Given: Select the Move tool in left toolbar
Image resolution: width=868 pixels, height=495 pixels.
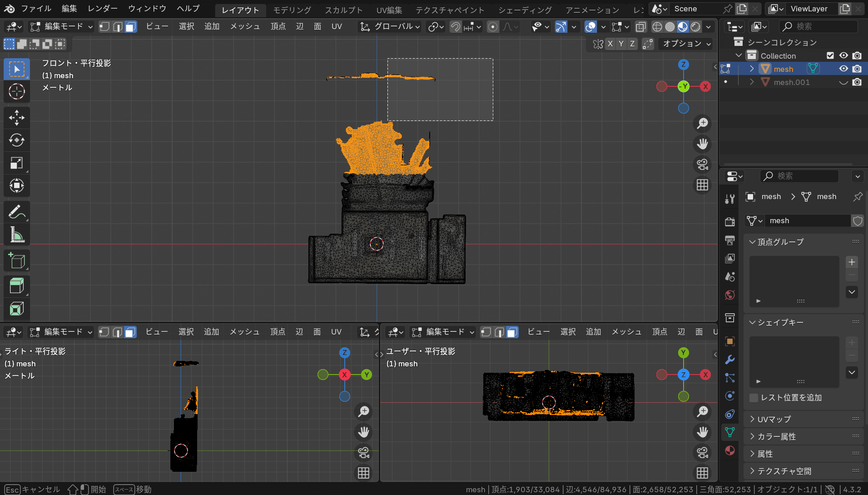Looking at the screenshot, I should [17, 118].
